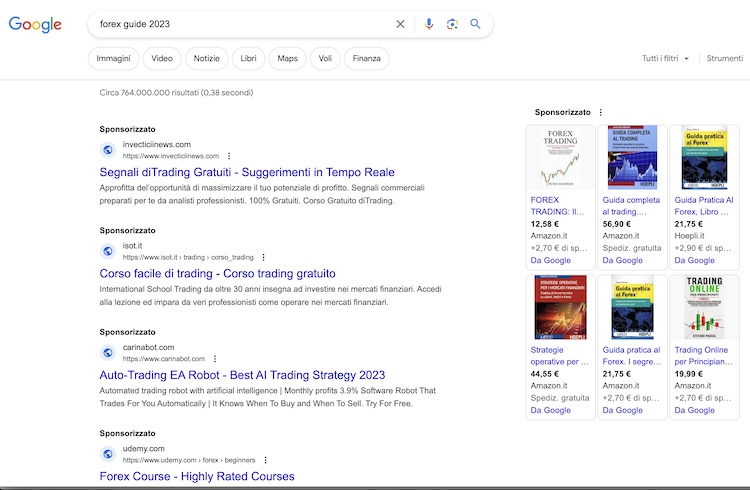Click the 56,90 € price text

point(617,224)
